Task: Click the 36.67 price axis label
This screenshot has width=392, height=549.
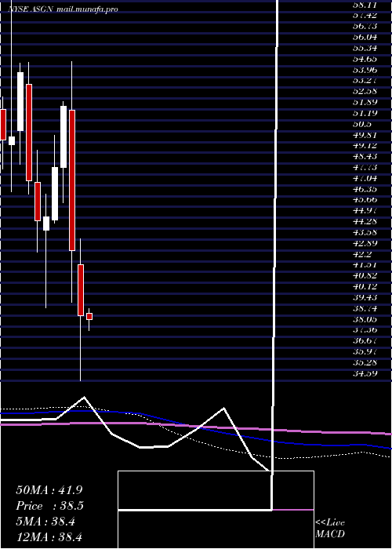Action: click(365, 340)
